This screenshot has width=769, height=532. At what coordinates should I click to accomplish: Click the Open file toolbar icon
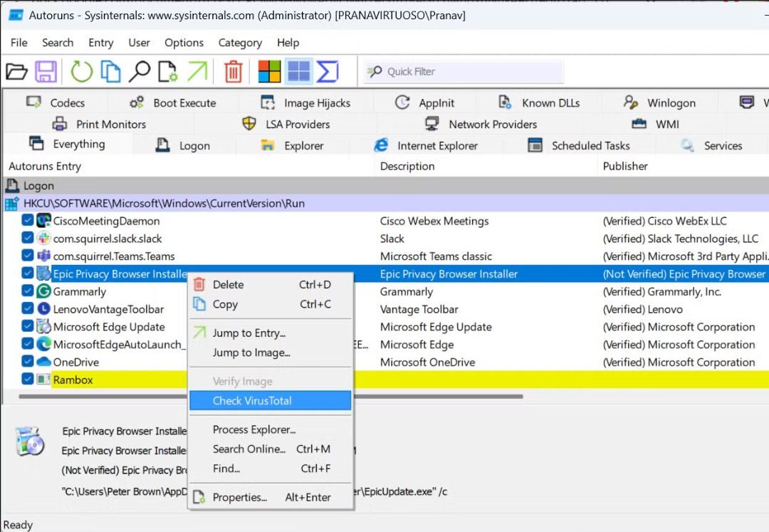click(x=16, y=71)
